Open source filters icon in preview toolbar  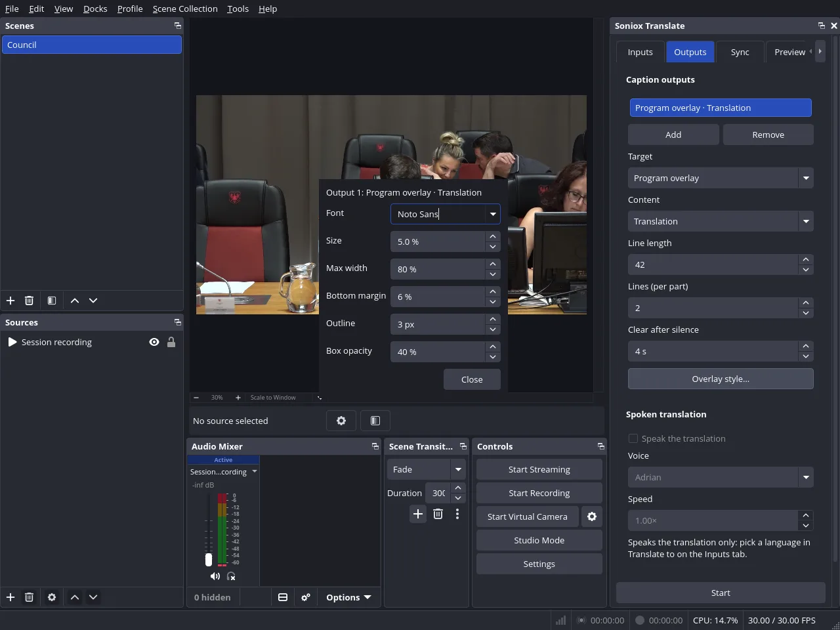point(375,421)
